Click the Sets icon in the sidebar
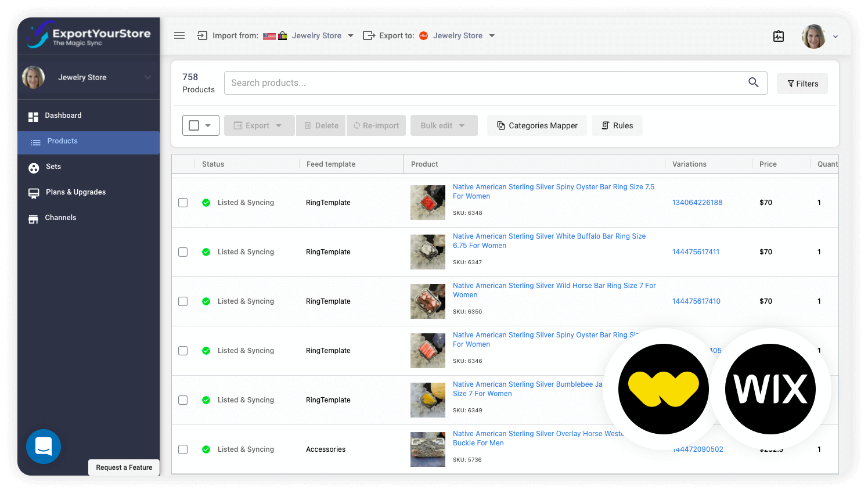Viewport: 868px width, 493px height. tap(33, 167)
